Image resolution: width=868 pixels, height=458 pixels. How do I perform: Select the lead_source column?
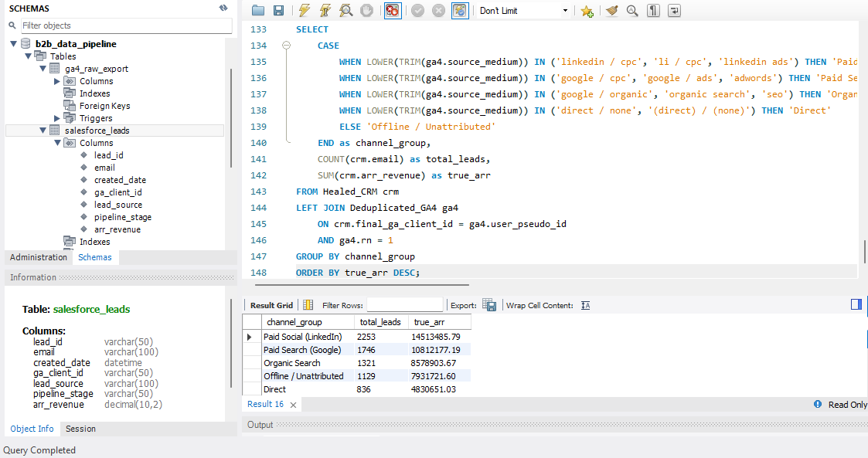click(x=118, y=205)
